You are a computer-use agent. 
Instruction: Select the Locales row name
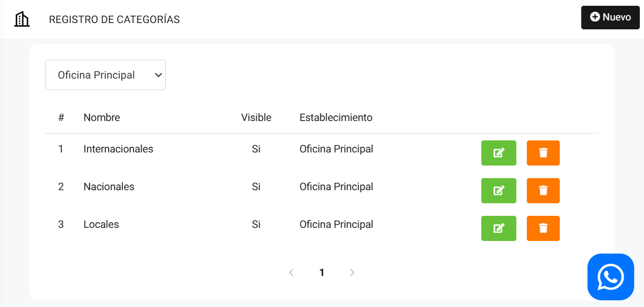pos(101,224)
